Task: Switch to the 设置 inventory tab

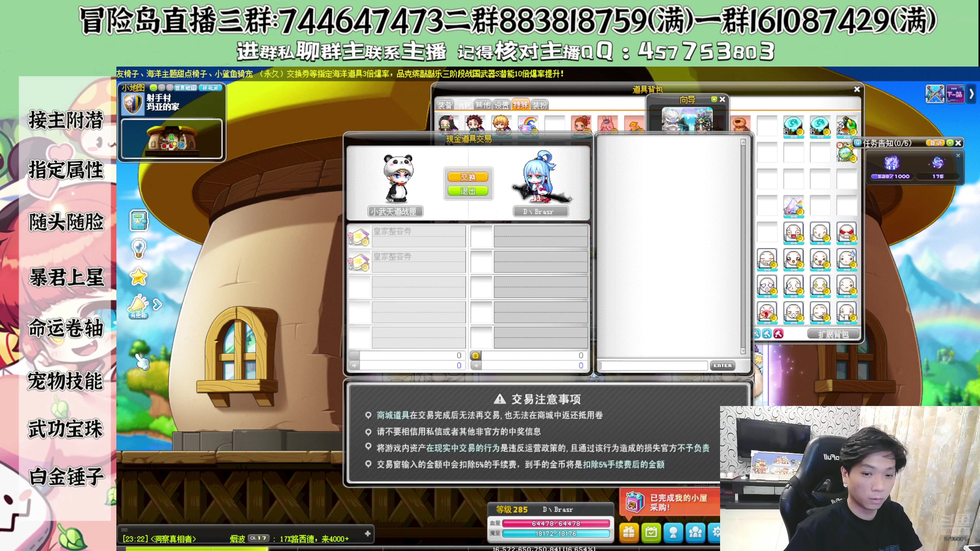Action: point(501,105)
